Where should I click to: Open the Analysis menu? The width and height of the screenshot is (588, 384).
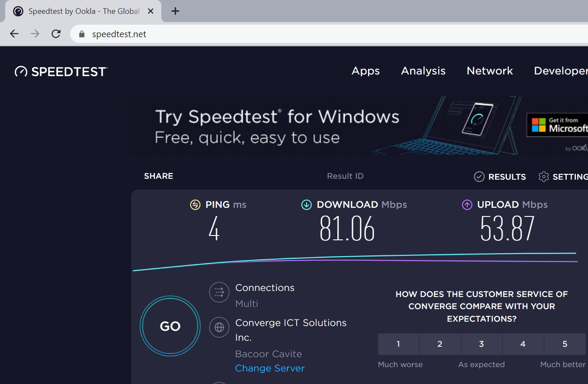(x=423, y=71)
